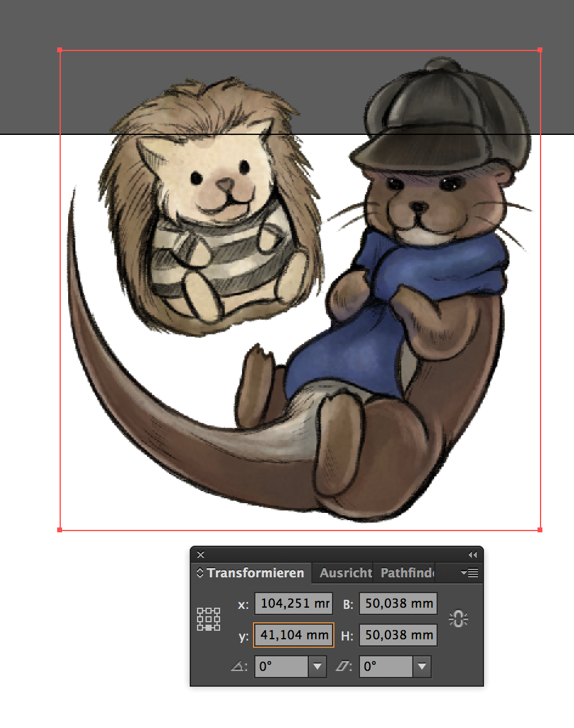Select the bottom-right selection handle
This screenshot has height=728, width=574.
540,530
